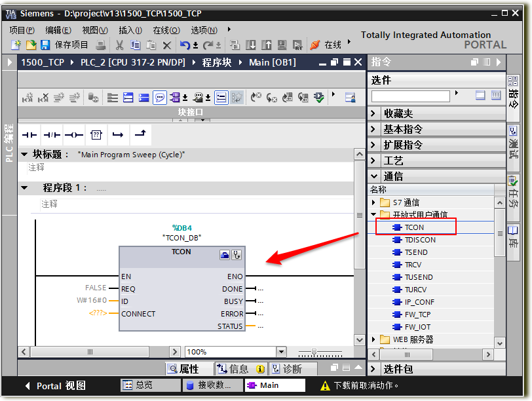Click the Upload from device icon
Viewport: 532px width, 401px height.
click(267, 45)
